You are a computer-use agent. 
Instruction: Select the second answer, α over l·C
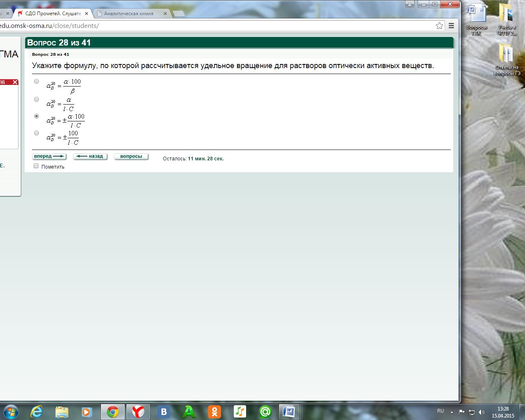(37, 99)
